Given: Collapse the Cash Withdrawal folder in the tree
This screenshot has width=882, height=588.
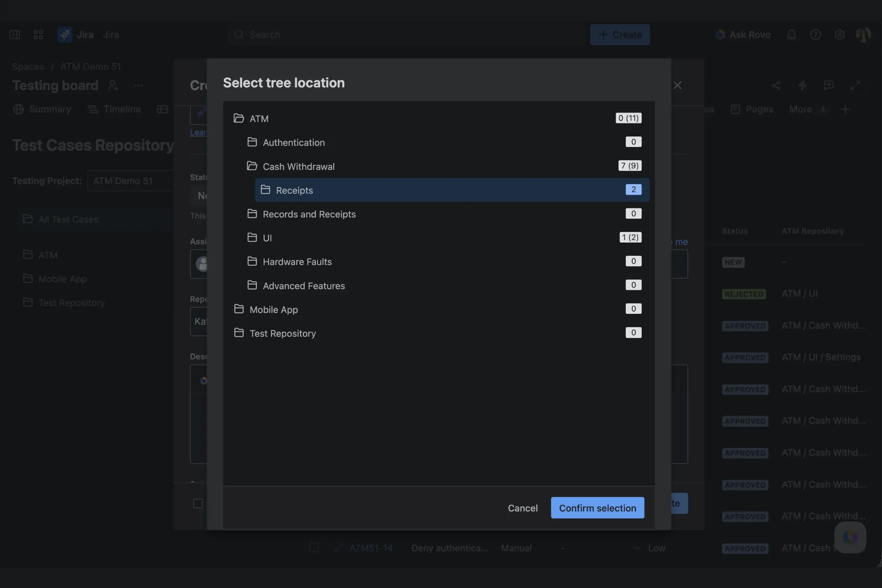Looking at the screenshot, I should [x=252, y=166].
